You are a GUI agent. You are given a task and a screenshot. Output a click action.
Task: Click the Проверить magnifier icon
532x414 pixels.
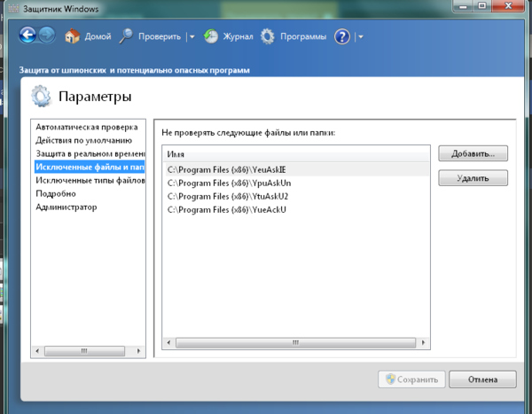pyautogui.click(x=126, y=36)
